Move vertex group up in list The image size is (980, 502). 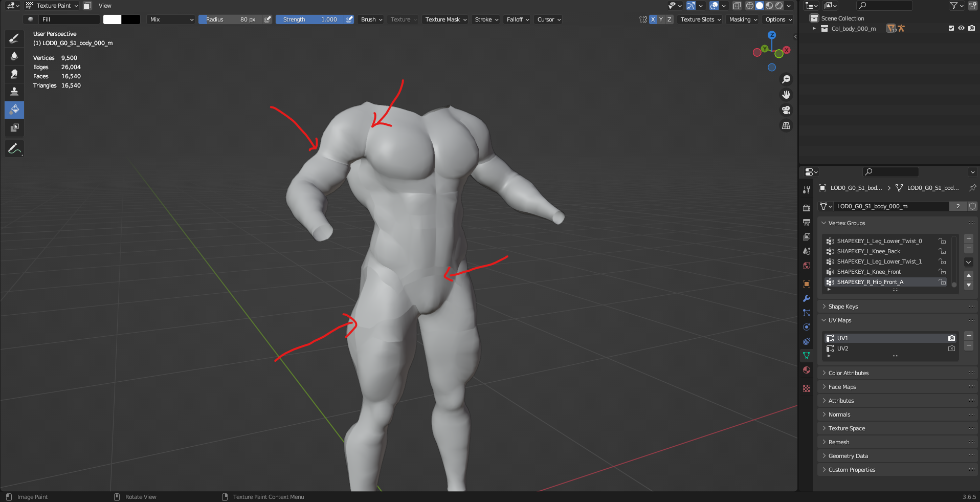tap(969, 275)
